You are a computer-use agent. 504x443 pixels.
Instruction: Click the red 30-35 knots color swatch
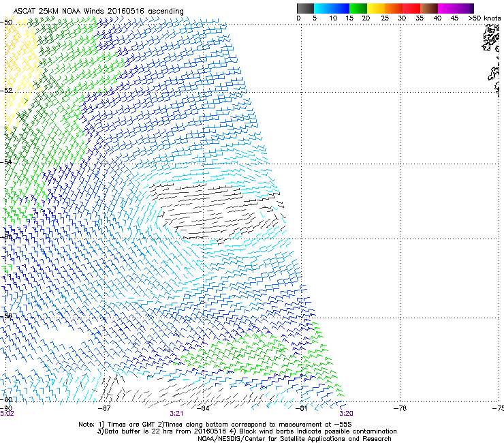(x=411, y=8)
